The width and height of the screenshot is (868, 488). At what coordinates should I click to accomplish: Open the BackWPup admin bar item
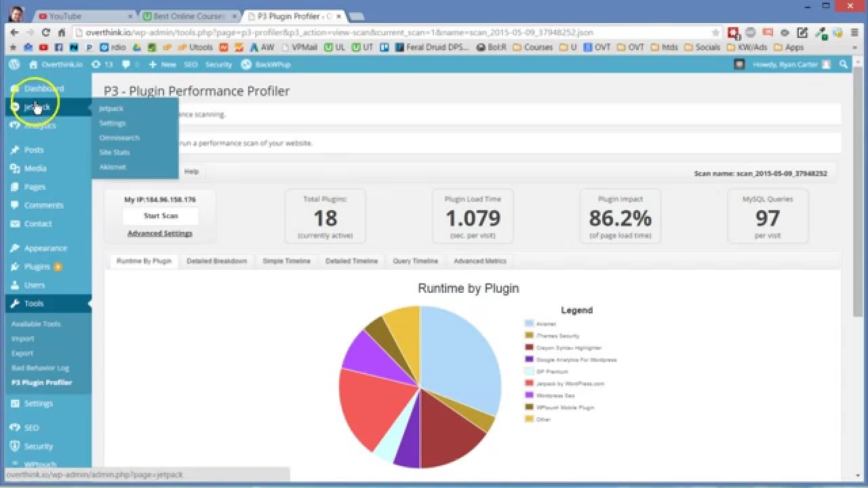pyautogui.click(x=265, y=64)
